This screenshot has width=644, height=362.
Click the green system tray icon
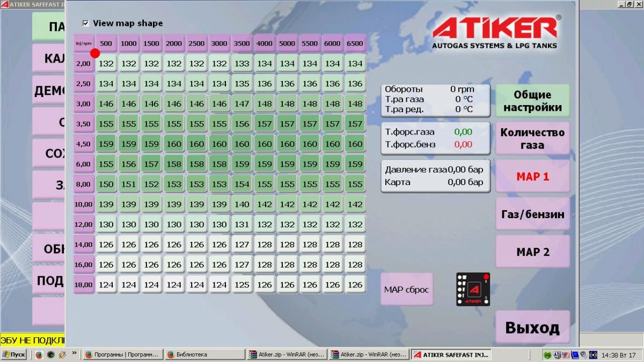547,354
